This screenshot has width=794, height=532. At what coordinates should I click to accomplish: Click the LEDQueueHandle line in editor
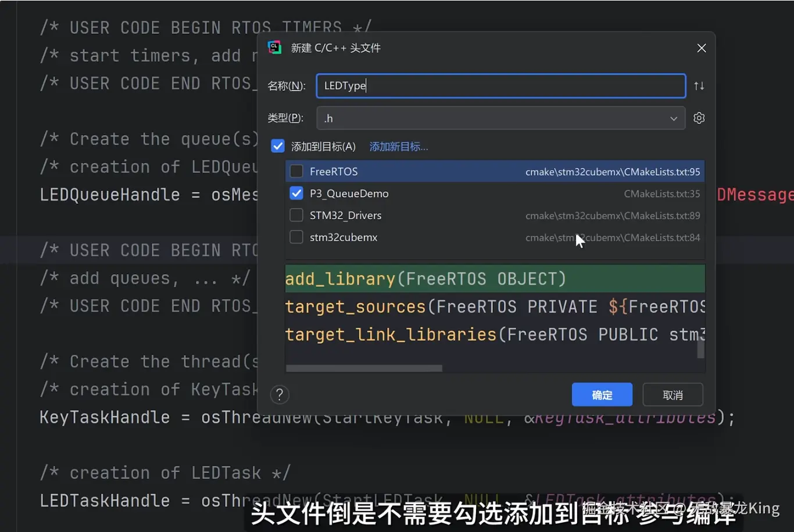coord(149,195)
